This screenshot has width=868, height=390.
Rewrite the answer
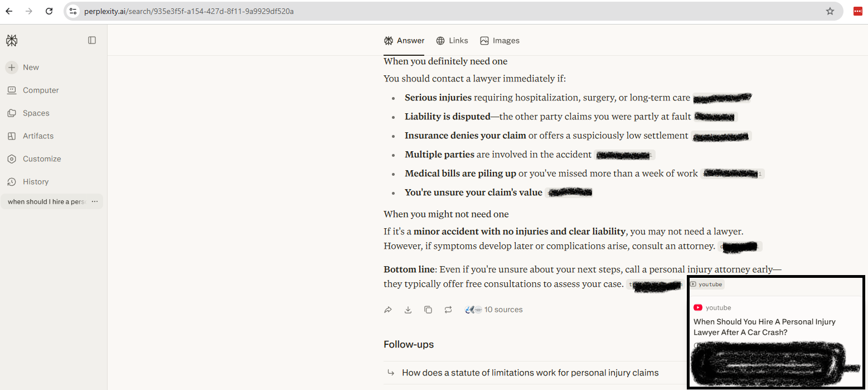(448, 310)
